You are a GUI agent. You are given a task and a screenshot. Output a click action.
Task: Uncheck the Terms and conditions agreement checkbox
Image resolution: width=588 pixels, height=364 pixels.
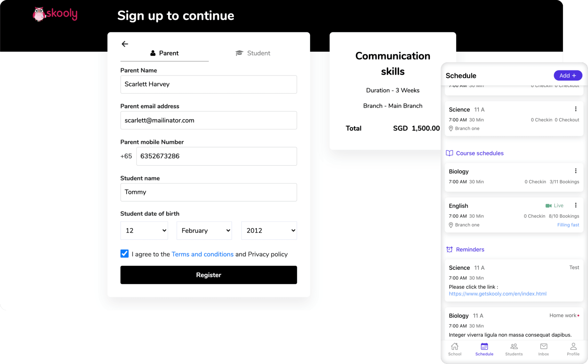tap(124, 254)
